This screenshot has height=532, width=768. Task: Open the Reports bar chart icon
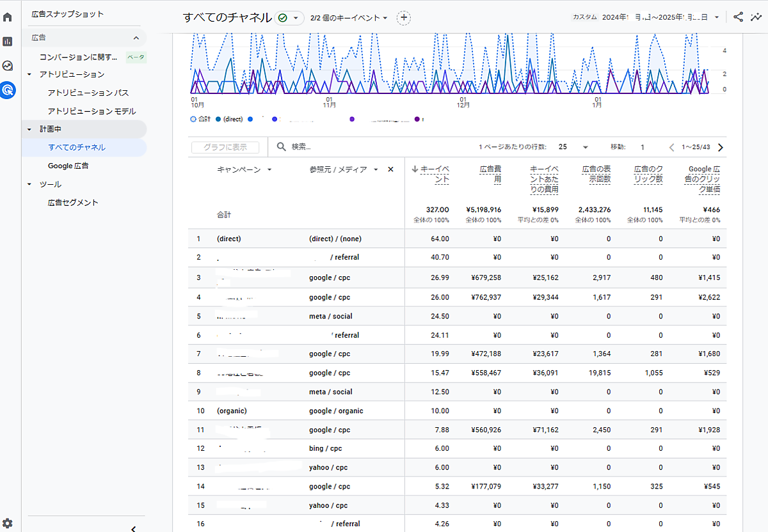[8, 42]
